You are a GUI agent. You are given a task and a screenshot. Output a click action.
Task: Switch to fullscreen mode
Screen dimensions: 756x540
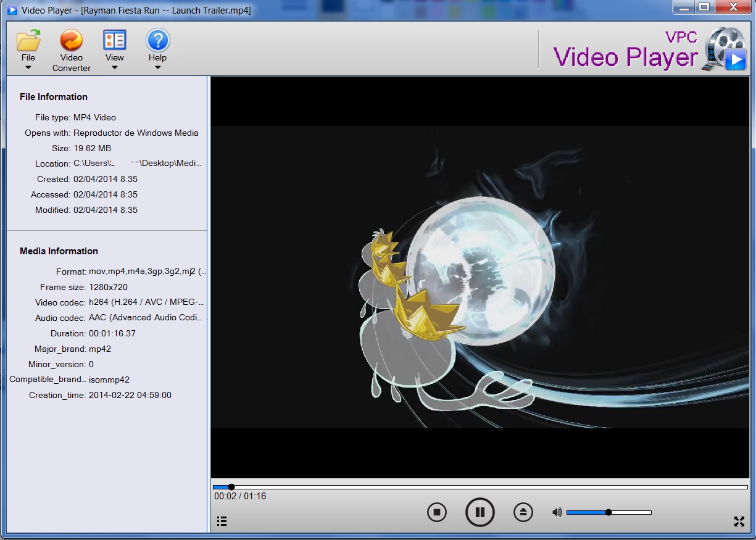click(x=739, y=521)
